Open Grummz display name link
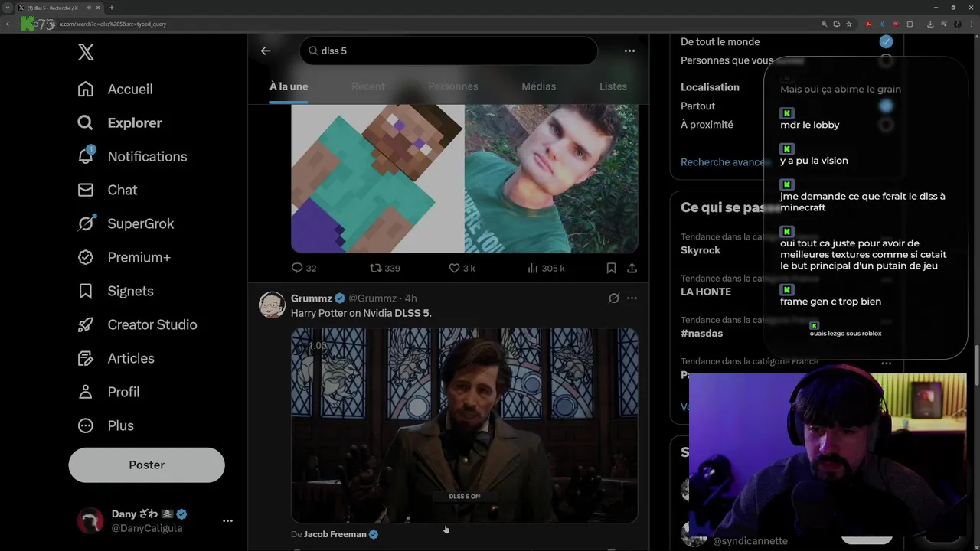The height and width of the screenshot is (551, 980). [312, 298]
